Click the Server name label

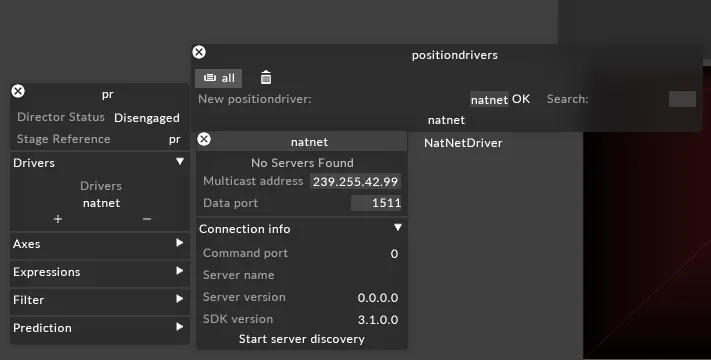[x=239, y=275]
